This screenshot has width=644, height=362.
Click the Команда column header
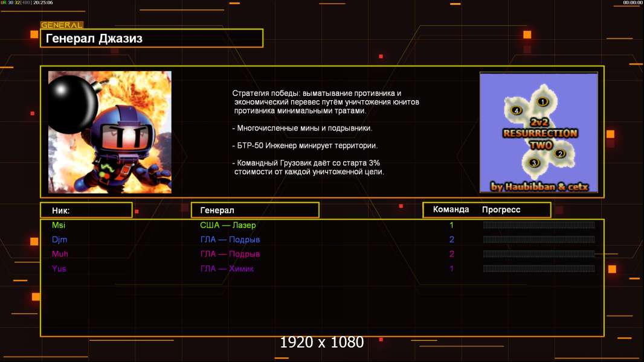(451, 209)
